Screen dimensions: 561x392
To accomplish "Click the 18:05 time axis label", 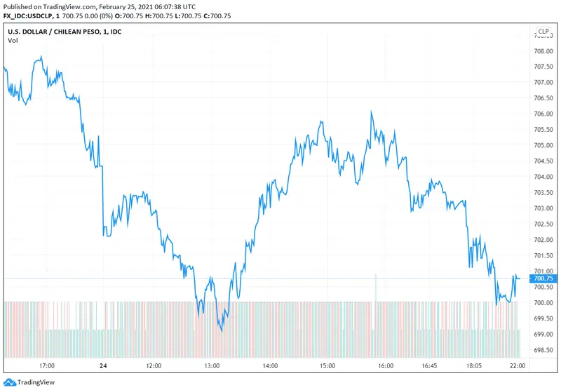I will tap(475, 366).
